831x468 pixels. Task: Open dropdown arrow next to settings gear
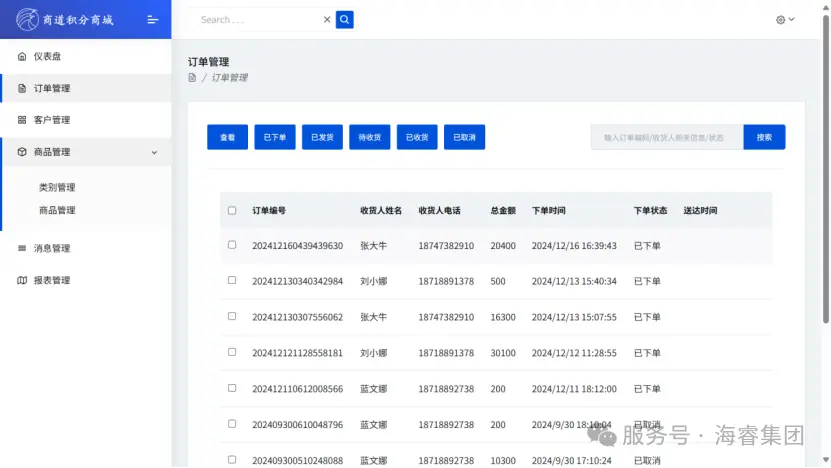point(792,20)
